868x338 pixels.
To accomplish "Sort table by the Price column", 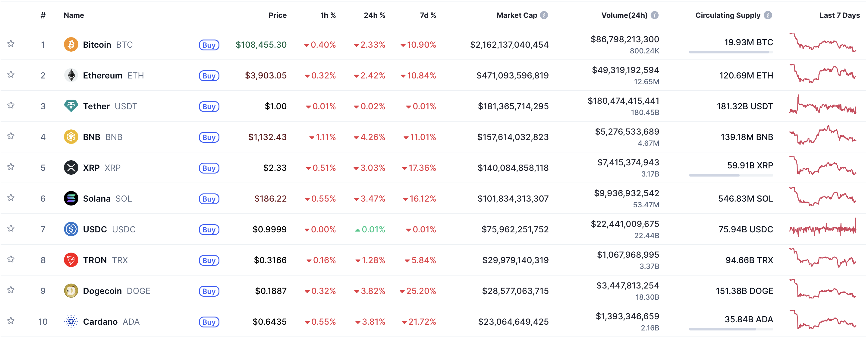I will click(277, 15).
